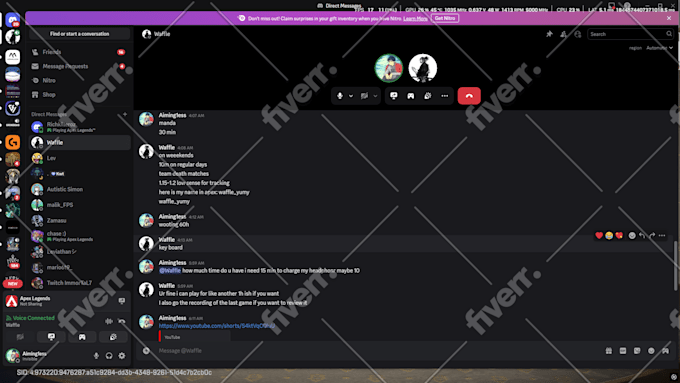The height and width of the screenshot is (383, 680).
Task: Open the region Automatic dropdown
Action: [x=659, y=48]
